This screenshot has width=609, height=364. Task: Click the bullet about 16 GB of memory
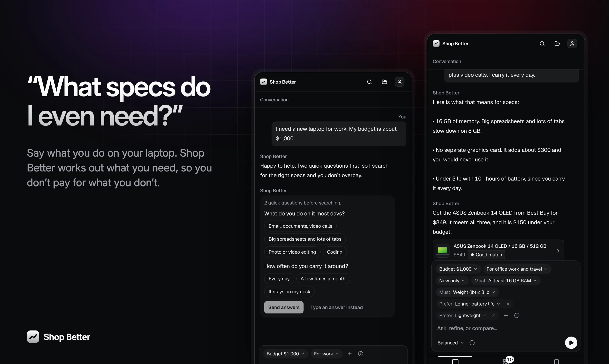[x=498, y=126]
